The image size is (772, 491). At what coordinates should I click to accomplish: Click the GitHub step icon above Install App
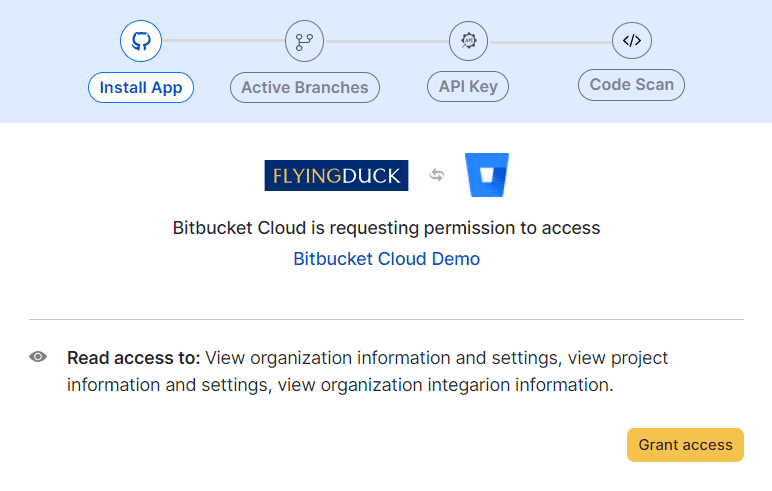tap(141, 41)
